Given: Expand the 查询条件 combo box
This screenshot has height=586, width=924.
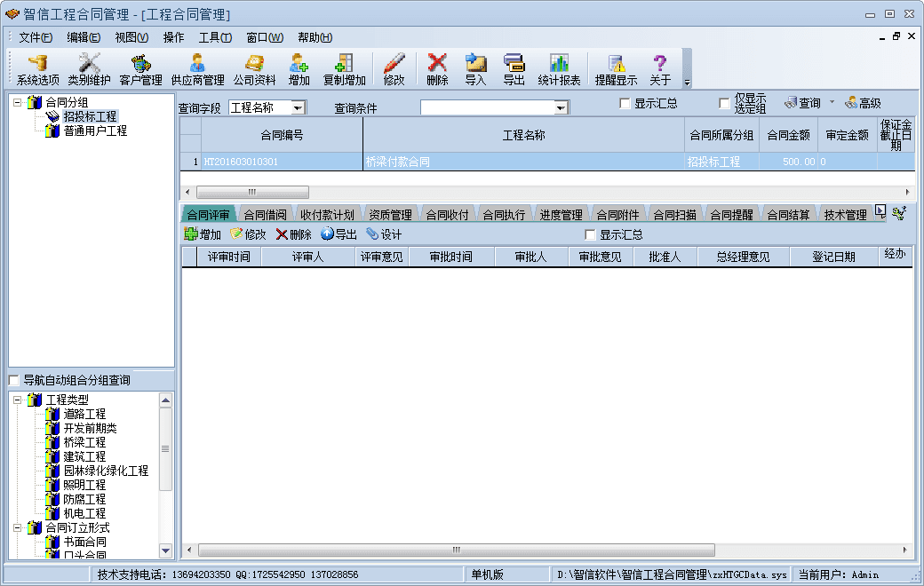Looking at the screenshot, I should 561,108.
